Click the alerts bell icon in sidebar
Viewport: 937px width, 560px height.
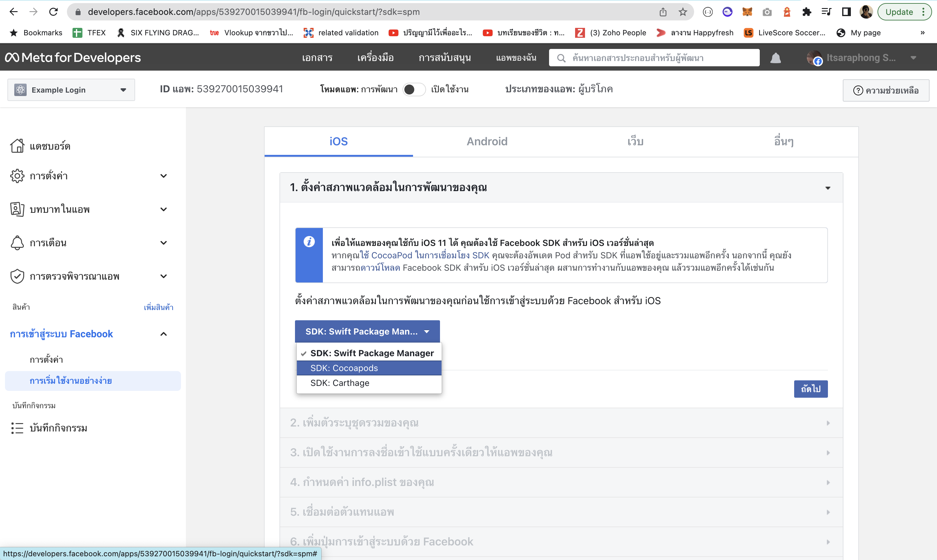17,243
